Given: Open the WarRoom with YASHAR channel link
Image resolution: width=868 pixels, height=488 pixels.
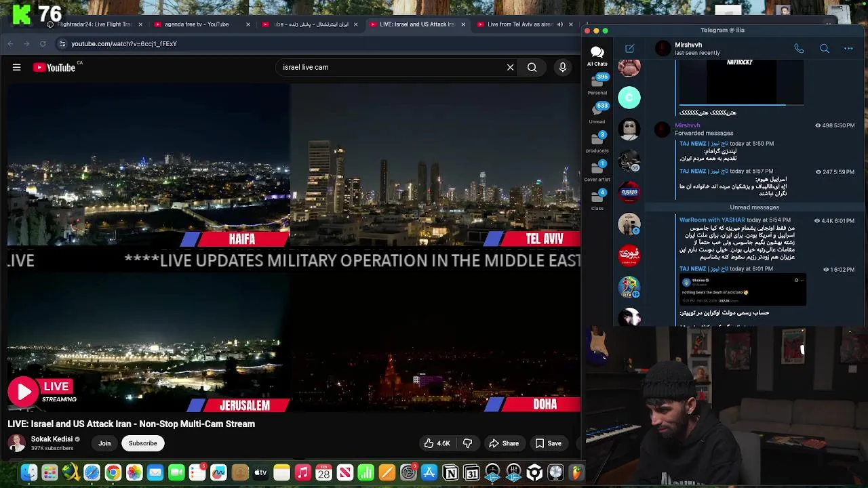Looking at the screenshot, I should coord(712,220).
